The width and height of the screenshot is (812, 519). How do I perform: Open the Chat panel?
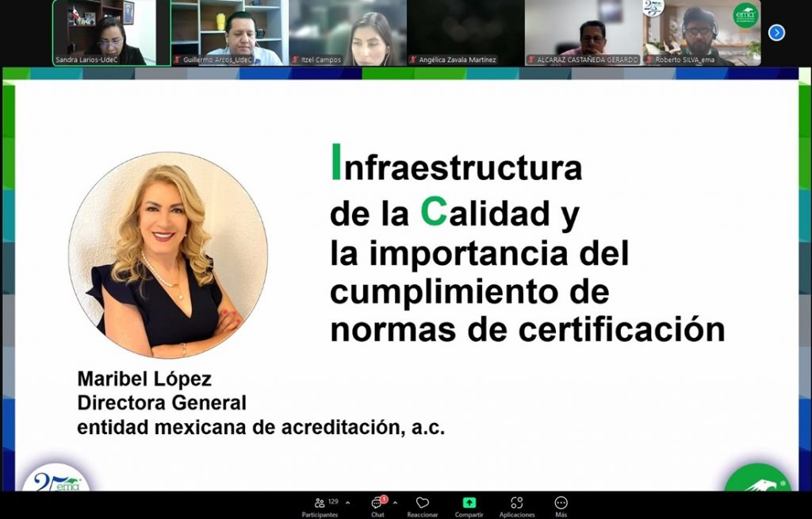pos(377,503)
